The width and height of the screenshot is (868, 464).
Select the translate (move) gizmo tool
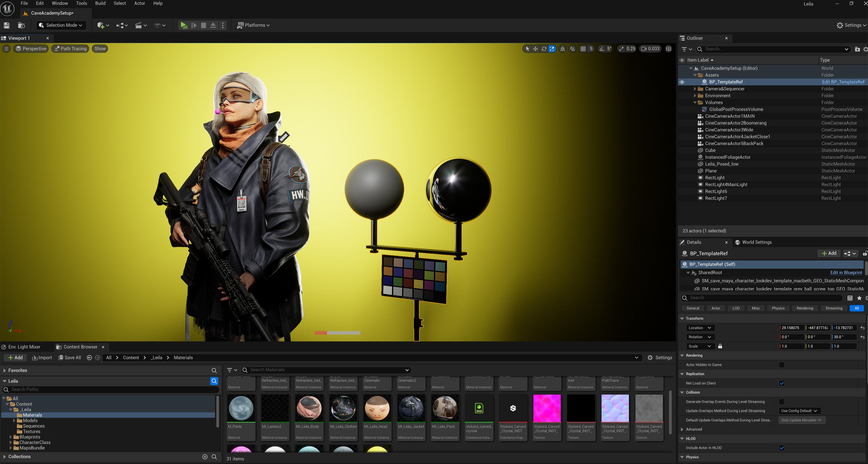pyautogui.click(x=536, y=49)
